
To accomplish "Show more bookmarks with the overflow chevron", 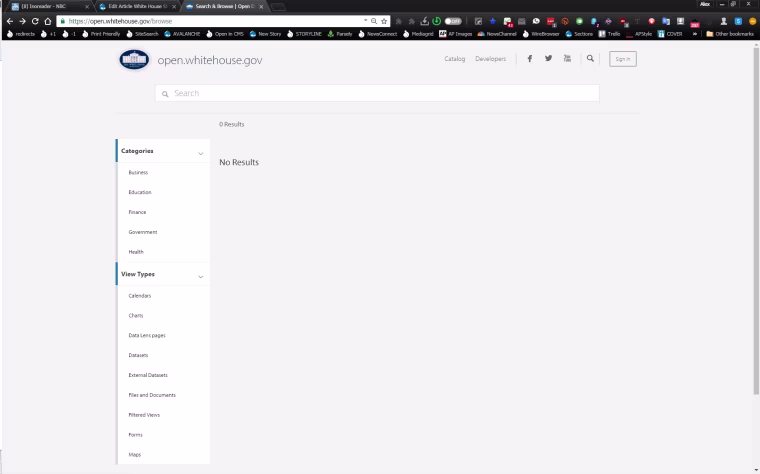I will coord(695,34).
